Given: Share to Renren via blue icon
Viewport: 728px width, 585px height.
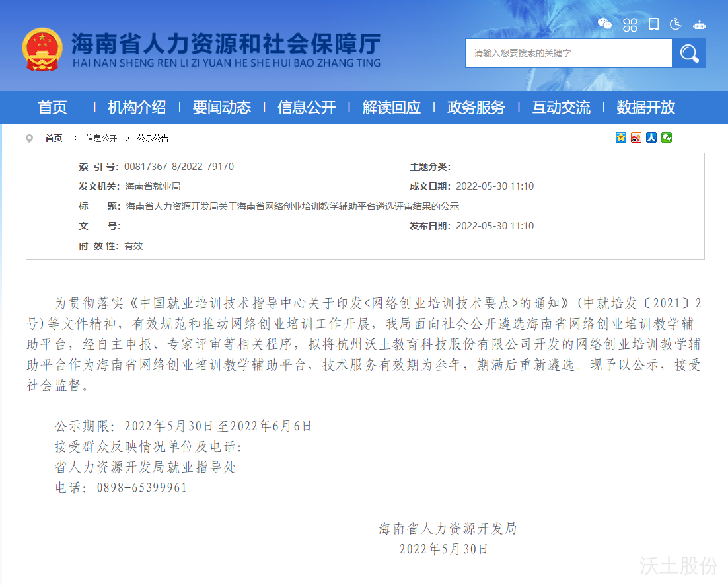Looking at the screenshot, I should tap(651, 137).
